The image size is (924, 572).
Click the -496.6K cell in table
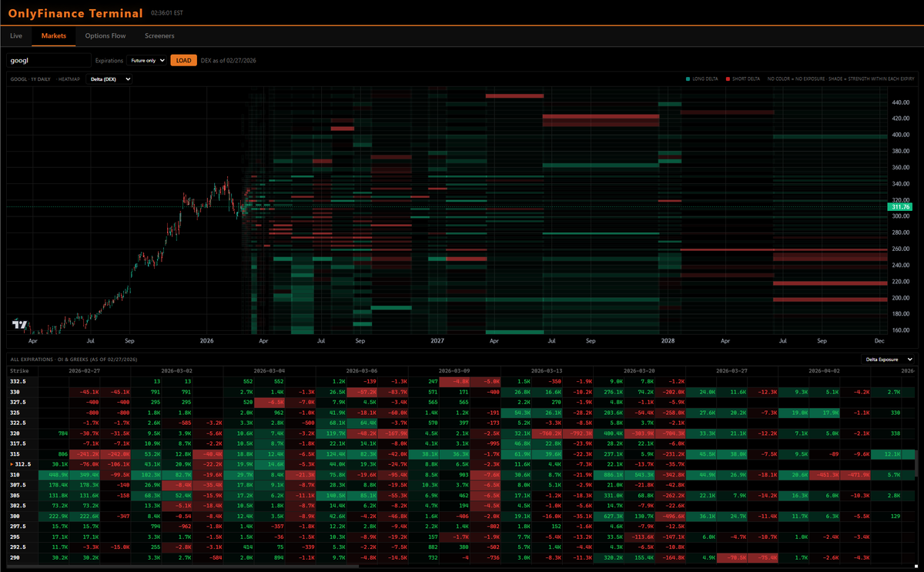670,517
